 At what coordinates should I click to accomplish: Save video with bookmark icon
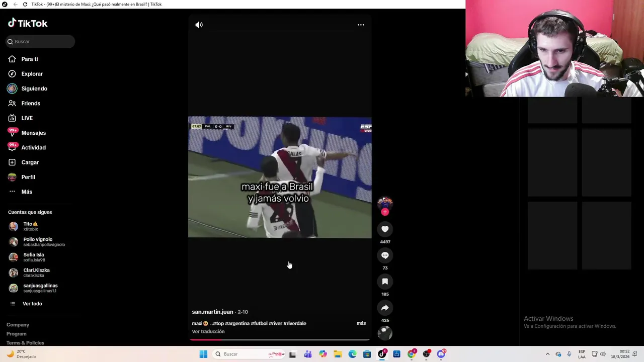coord(385,282)
